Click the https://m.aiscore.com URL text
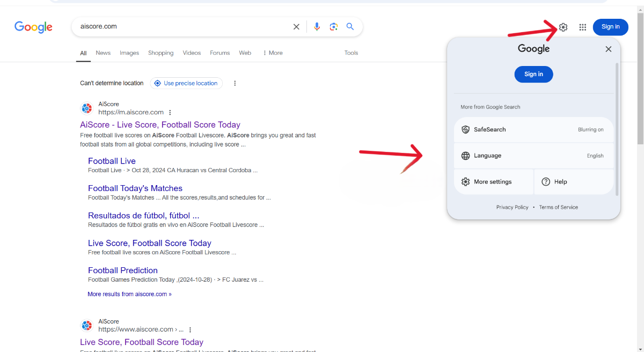 point(131,113)
